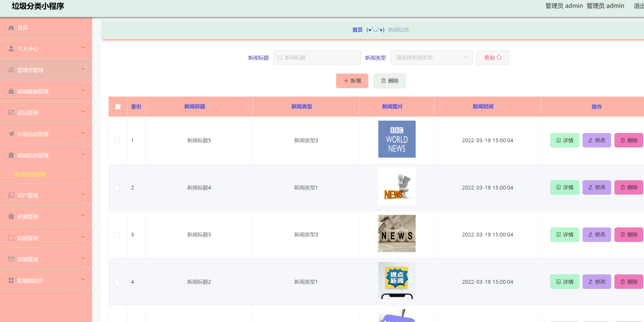Select the 首页 home icon in sidebar
The height and width of the screenshot is (322, 644).
click(11, 27)
